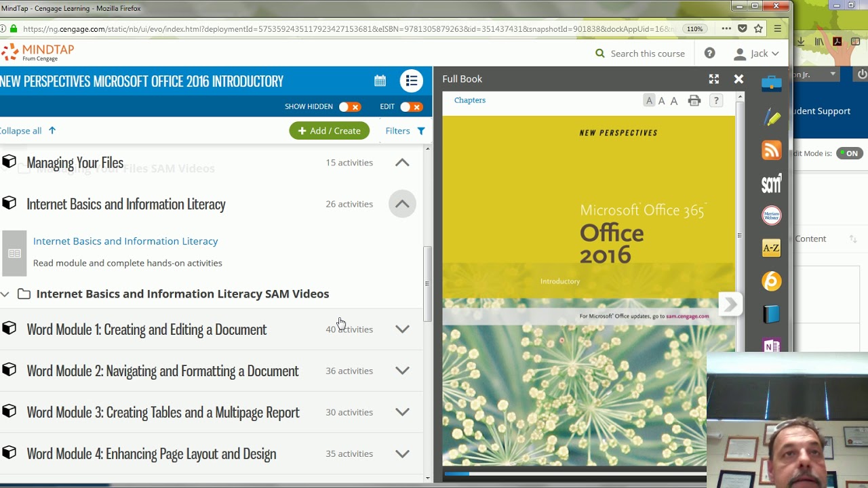This screenshot has width=868, height=488.
Task: Expand Word Module 3 unit
Action: [402, 412]
